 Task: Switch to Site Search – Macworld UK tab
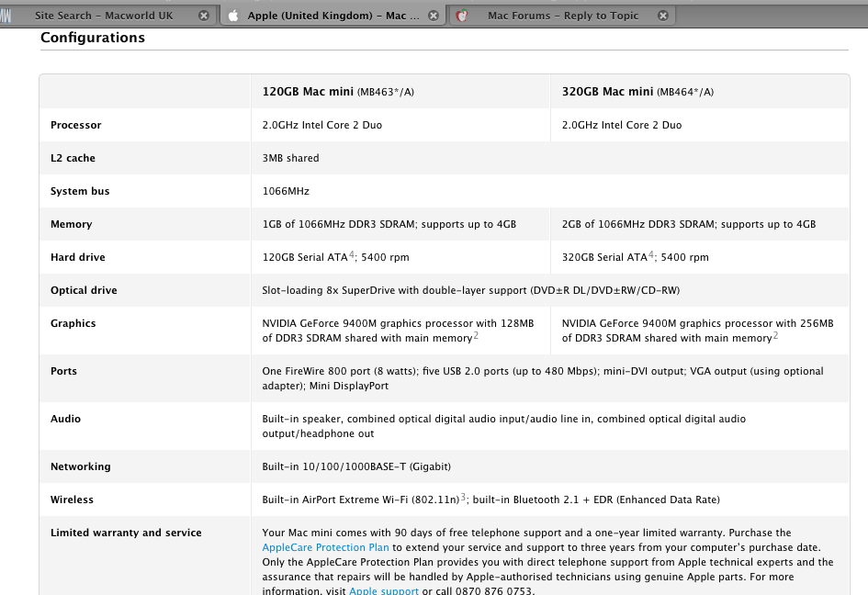104,16
